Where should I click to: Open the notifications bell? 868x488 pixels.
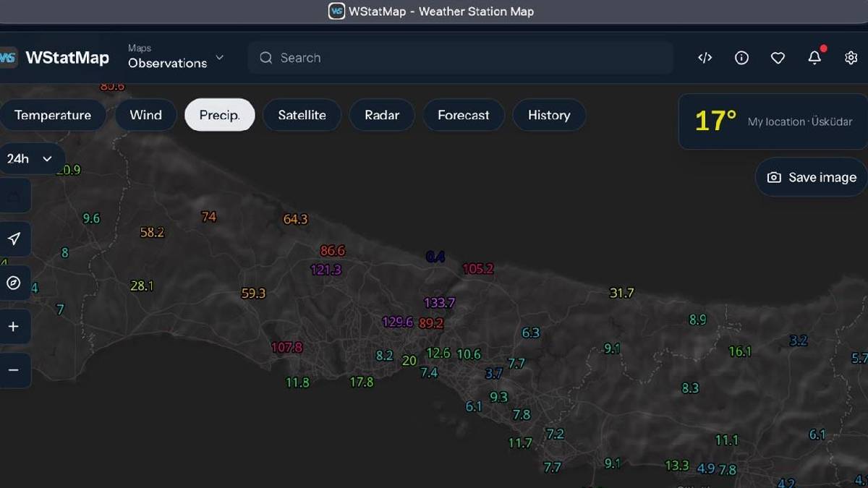[x=814, y=58]
